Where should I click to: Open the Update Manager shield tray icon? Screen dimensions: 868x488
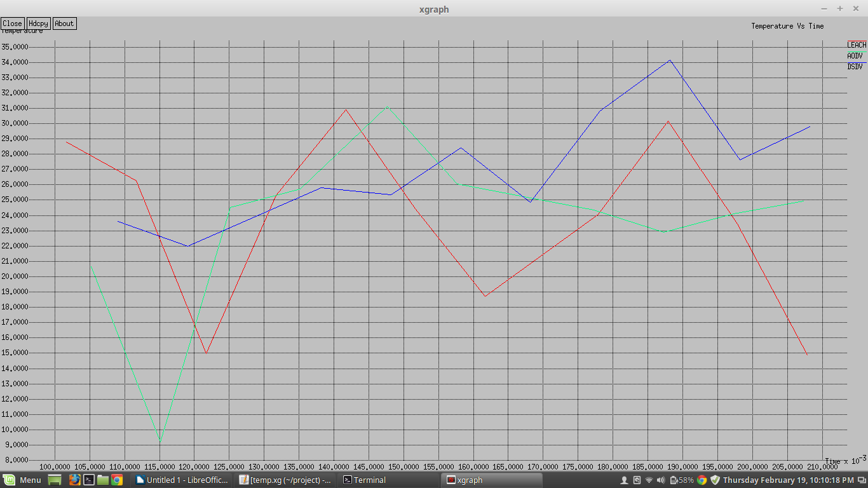(715, 480)
